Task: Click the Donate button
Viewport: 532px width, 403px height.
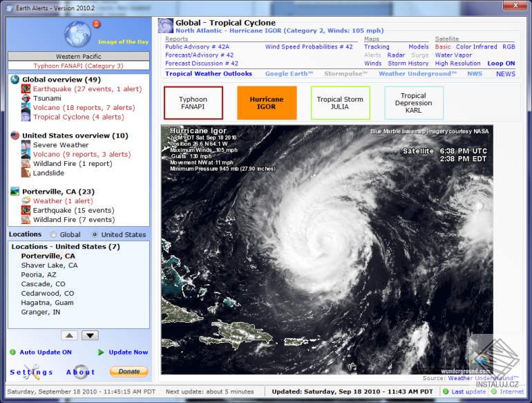Action: [129, 371]
